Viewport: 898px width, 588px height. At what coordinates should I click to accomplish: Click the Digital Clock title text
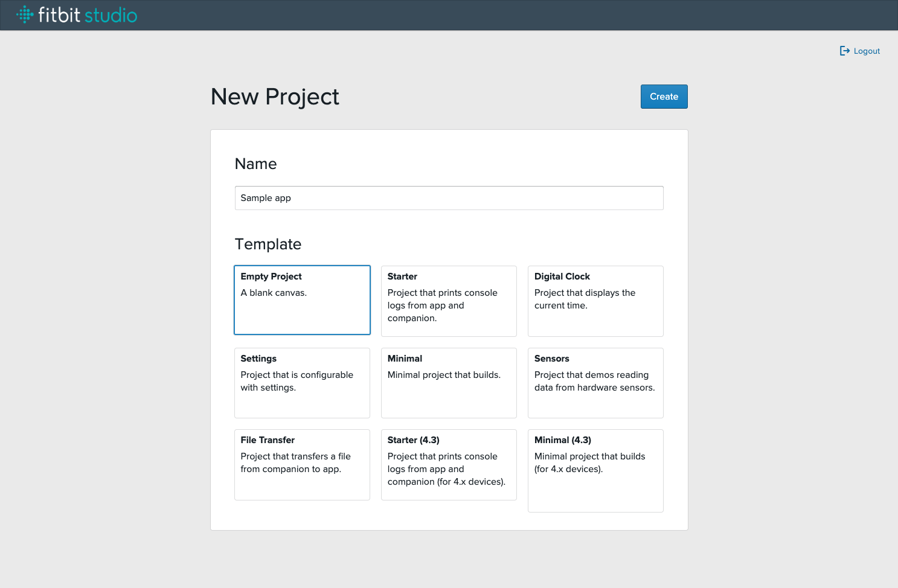pos(562,276)
